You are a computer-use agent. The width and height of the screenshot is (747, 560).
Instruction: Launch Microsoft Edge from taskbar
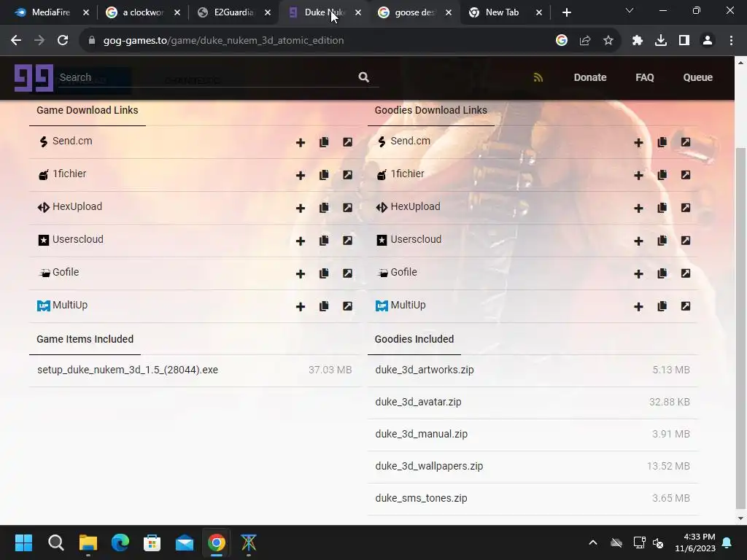pyautogui.click(x=120, y=542)
